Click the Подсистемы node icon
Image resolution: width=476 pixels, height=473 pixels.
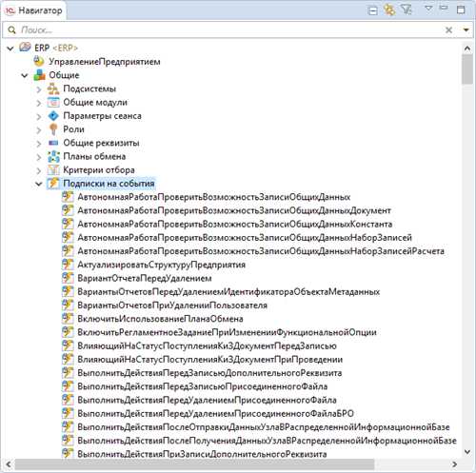tap(53, 89)
